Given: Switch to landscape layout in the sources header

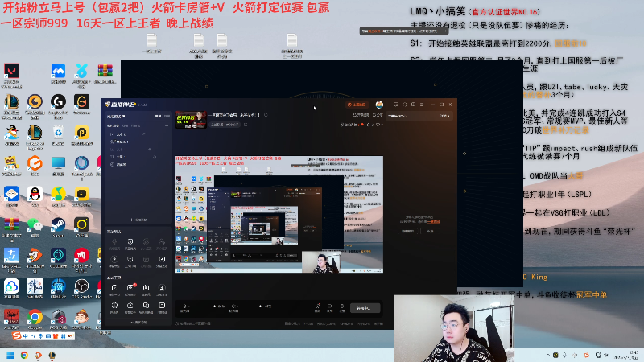Looking at the screenshot, I should click(158, 116).
